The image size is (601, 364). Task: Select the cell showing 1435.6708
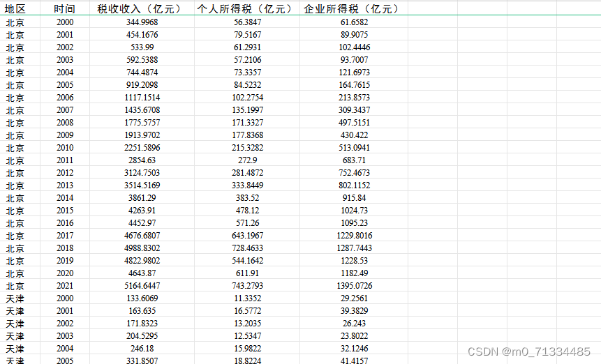[142, 110]
